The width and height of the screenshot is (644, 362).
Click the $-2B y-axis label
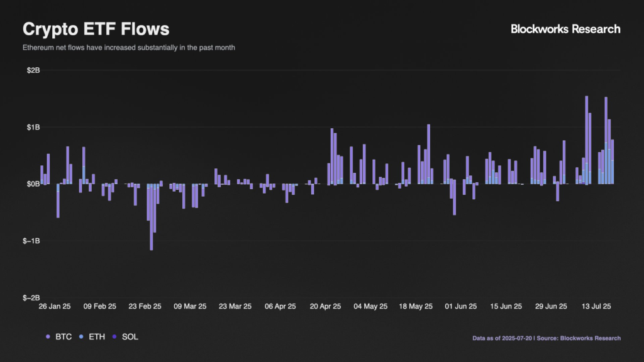pos(31,297)
